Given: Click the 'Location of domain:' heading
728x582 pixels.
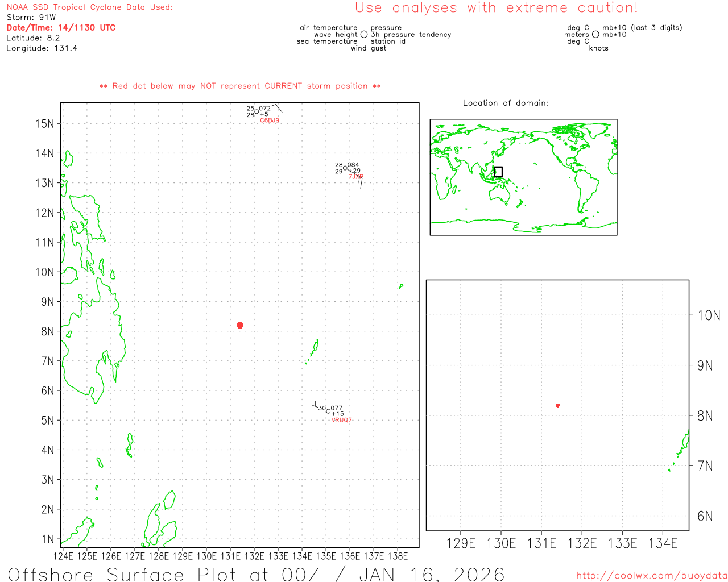Looking at the screenshot, I should tap(506, 103).
